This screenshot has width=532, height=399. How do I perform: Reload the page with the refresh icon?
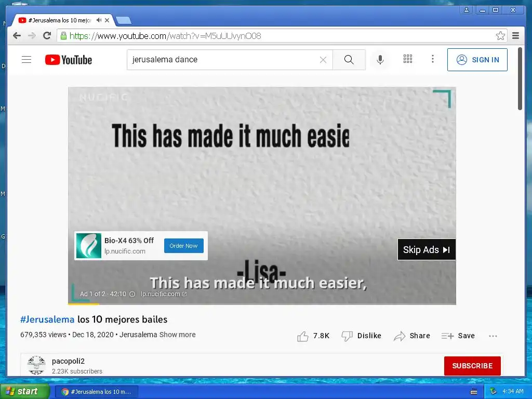(47, 36)
